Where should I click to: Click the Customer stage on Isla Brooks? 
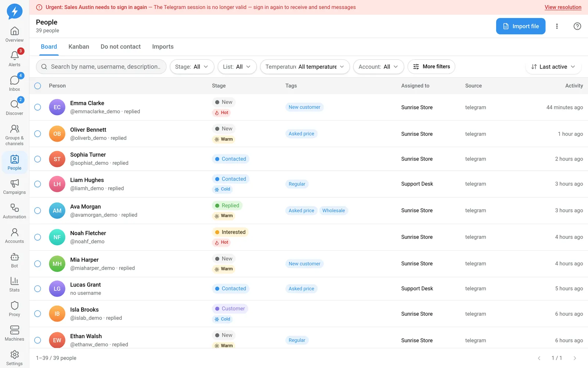tap(230, 308)
